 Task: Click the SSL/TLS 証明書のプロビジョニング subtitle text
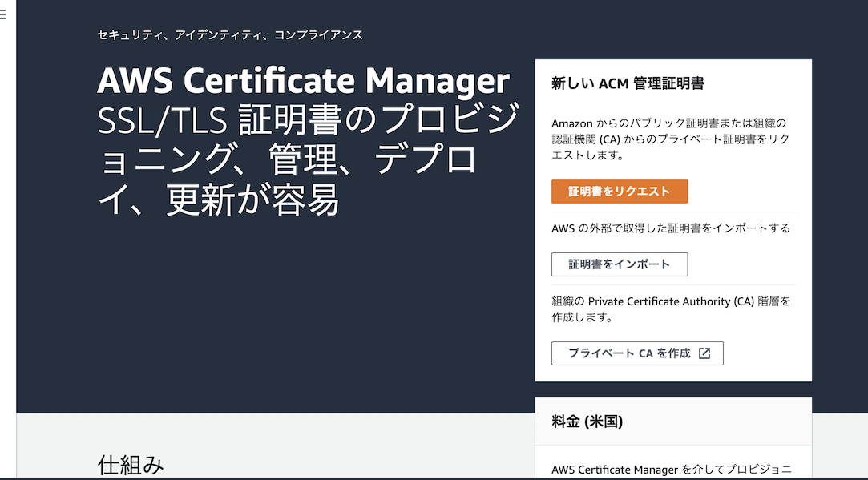click(x=309, y=159)
